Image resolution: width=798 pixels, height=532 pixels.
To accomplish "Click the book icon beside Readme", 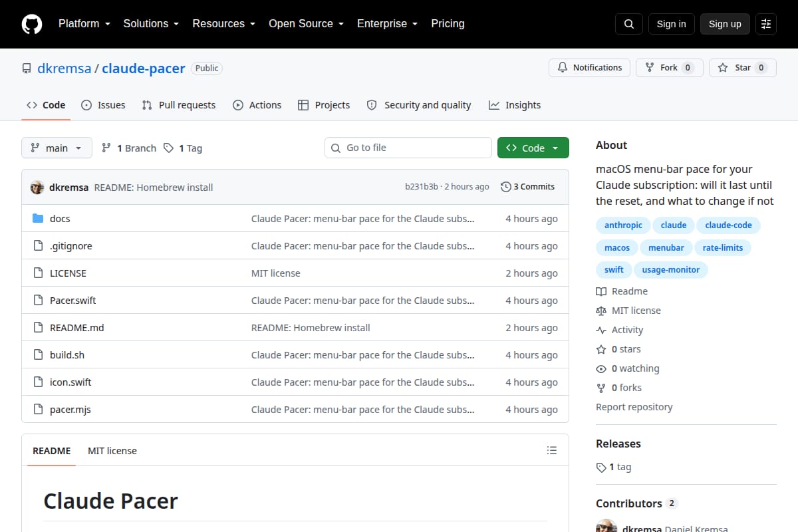I will click(x=601, y=291).
